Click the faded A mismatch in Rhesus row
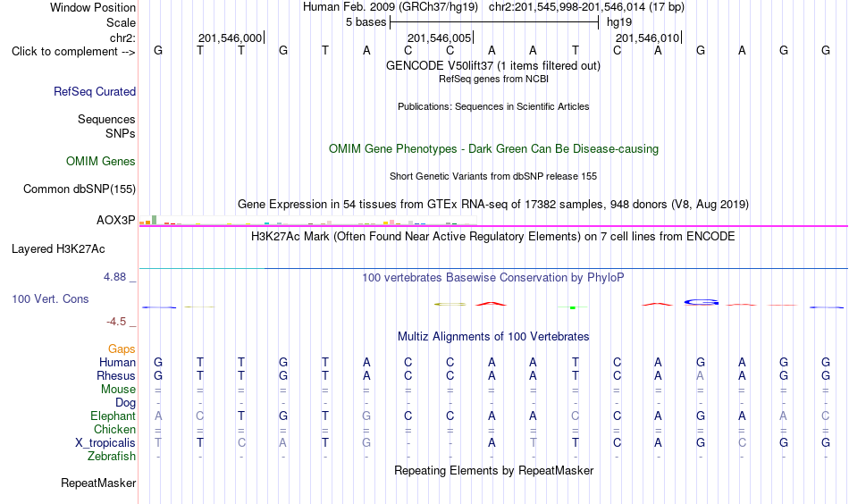The width and height of the screenshot is (849, 504). tap(700, 375)
